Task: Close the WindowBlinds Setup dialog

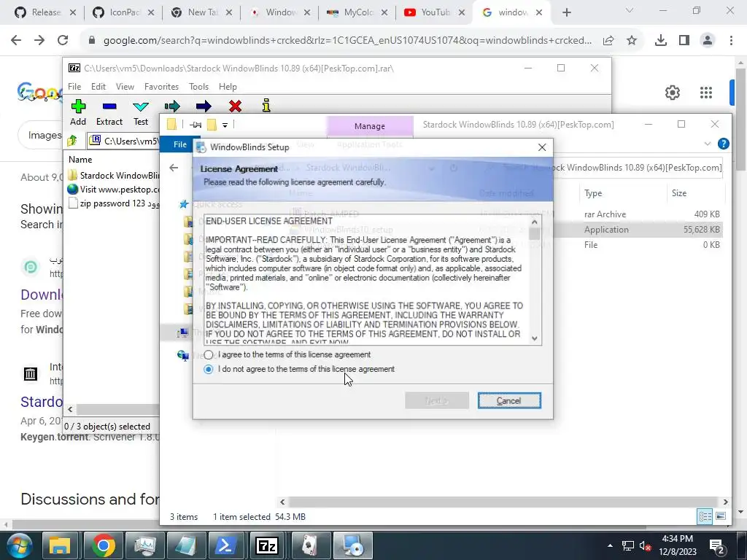Action: 542,147
